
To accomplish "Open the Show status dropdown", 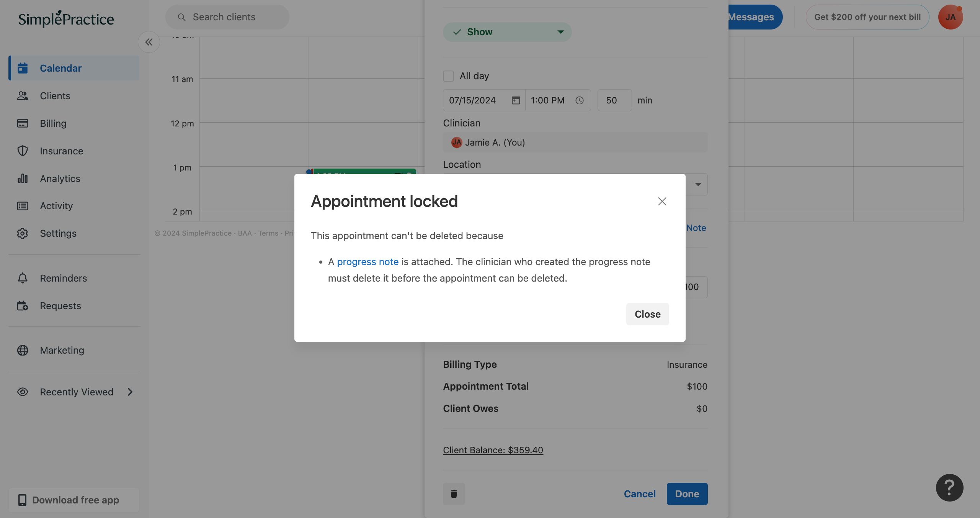I will click(x=507, y=32).
